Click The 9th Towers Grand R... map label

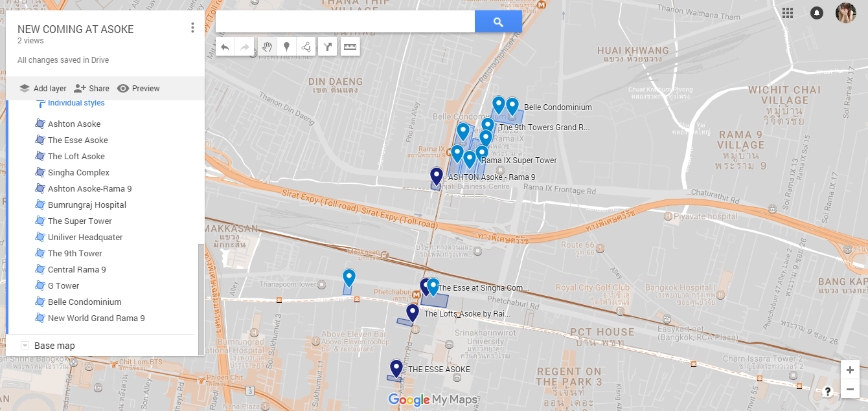coord(544,128)
